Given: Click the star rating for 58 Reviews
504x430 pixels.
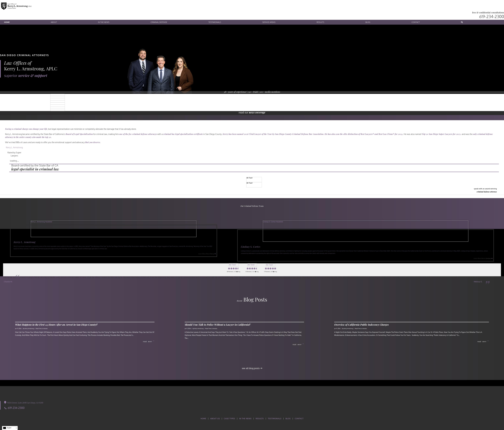Looking at the screenshot, I should 233,269.
